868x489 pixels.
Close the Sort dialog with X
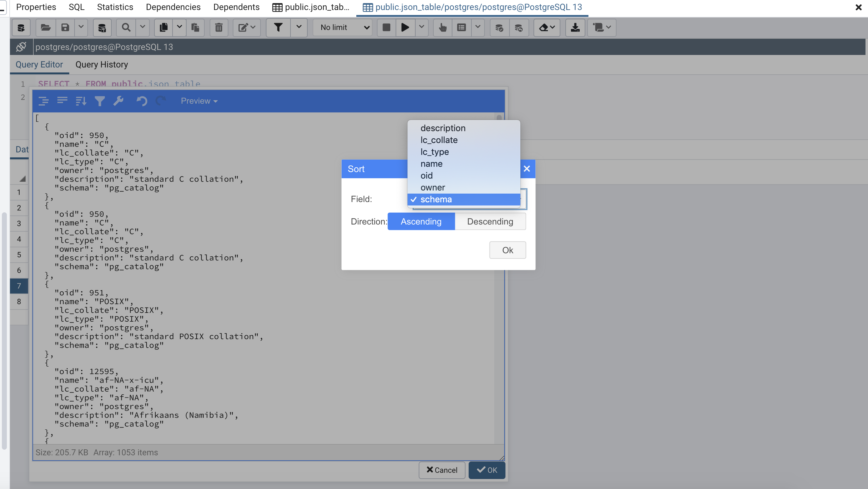click(527, 169)
